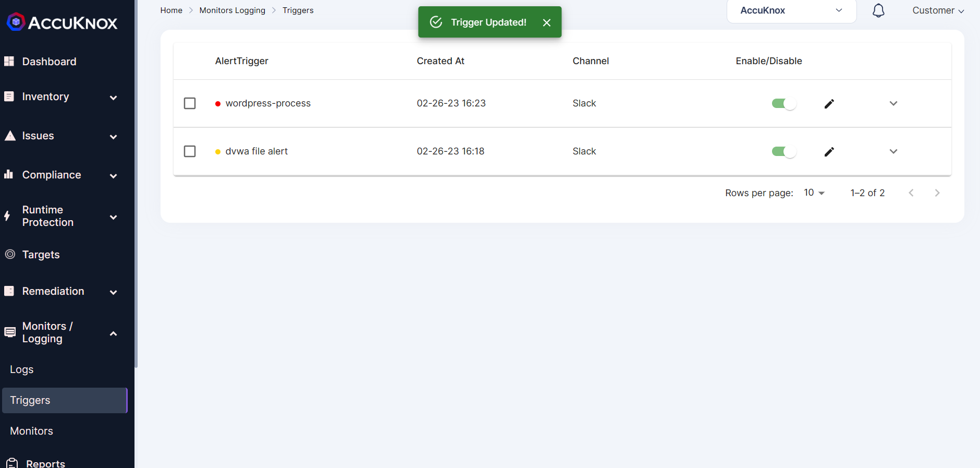Screen dimensions: 980x468
Task: Click Triggers breadcrumb
Action: [x=298, y=10]
